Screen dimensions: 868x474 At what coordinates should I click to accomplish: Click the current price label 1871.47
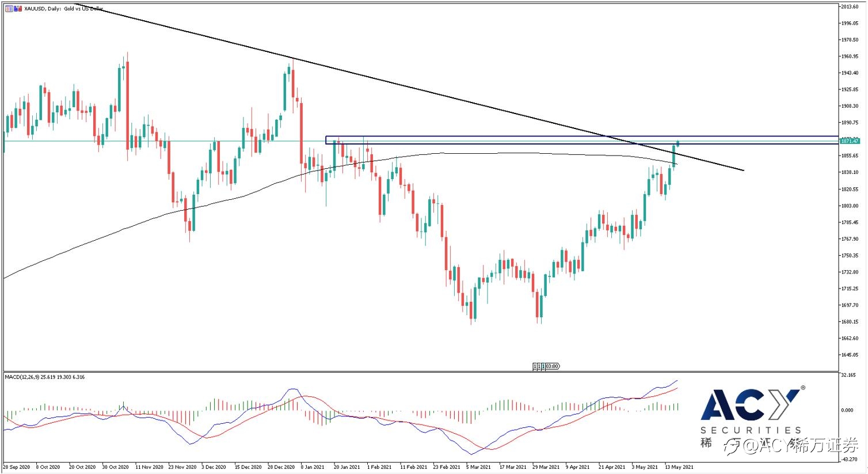click(850, 141)
